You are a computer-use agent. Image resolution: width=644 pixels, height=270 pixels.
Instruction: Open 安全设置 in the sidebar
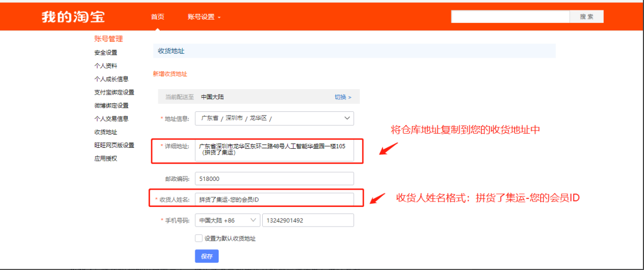point(106,53)
